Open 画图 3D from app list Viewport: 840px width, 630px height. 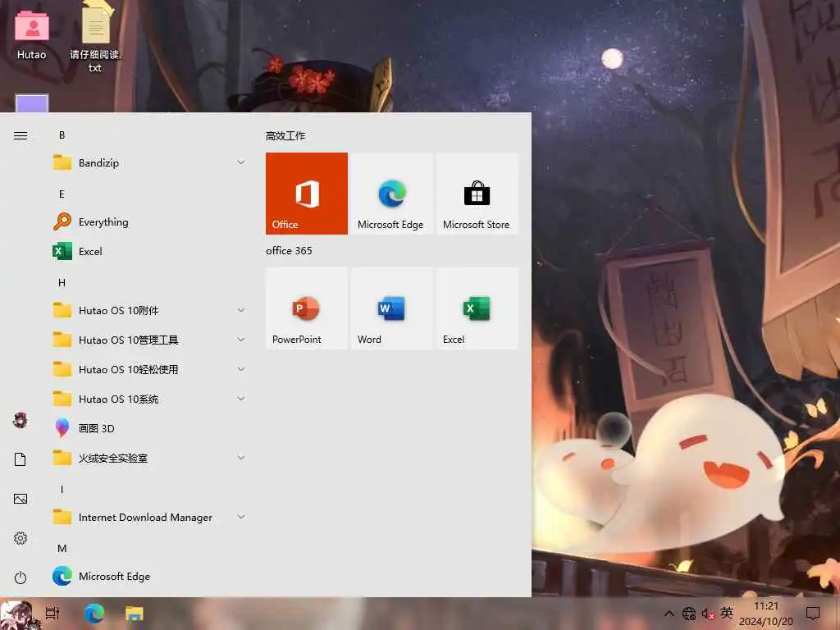(x=149, y=428)
